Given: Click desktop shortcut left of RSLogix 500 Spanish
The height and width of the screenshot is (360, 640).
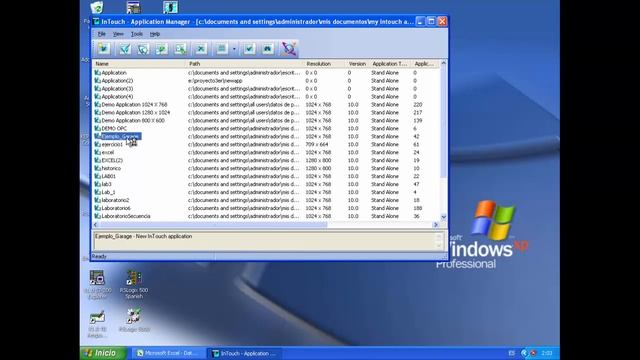Looking at the screenshot, I should pyautogui.click(x=97, y=284).
